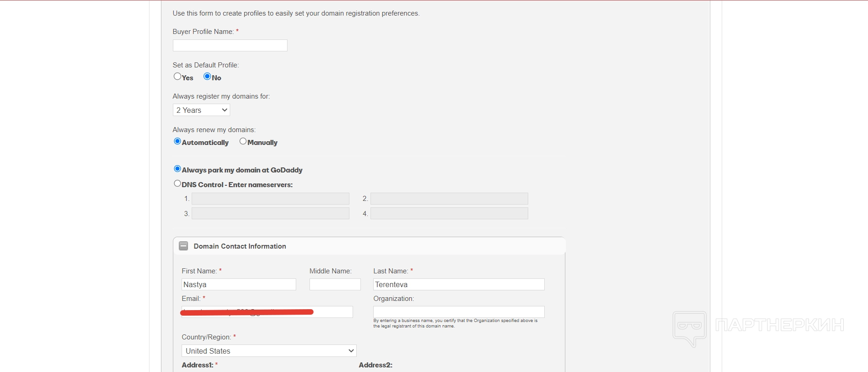The height and width of the screenshot is (372, 868).
Task: Open the Country/Region dropdown
Action: click(x=269, y=351)
